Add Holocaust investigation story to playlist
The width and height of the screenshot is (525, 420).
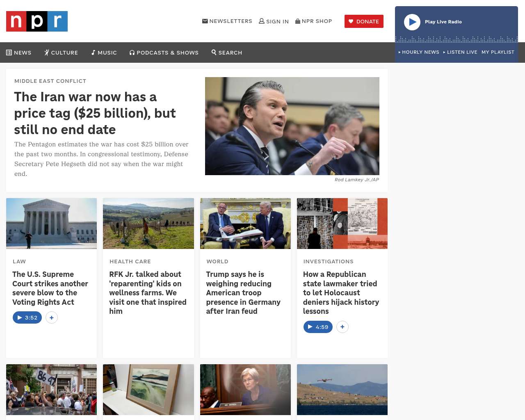(342, 327)
